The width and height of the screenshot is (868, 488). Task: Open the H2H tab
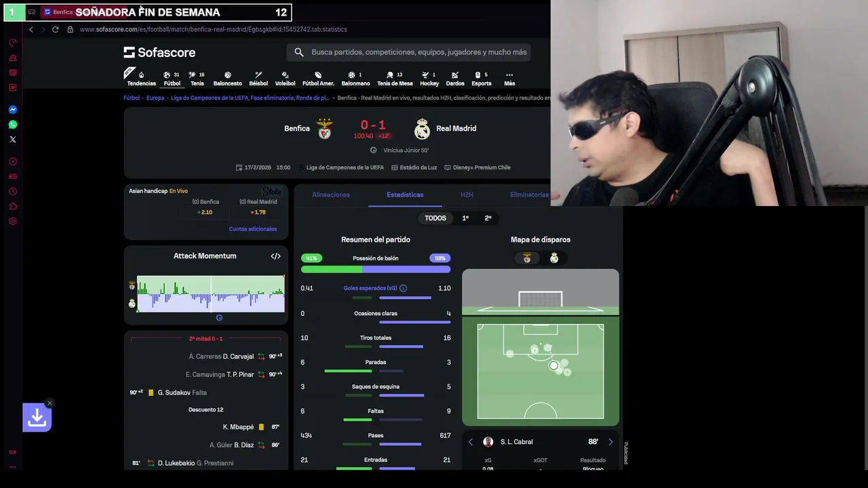pos(467,195)
